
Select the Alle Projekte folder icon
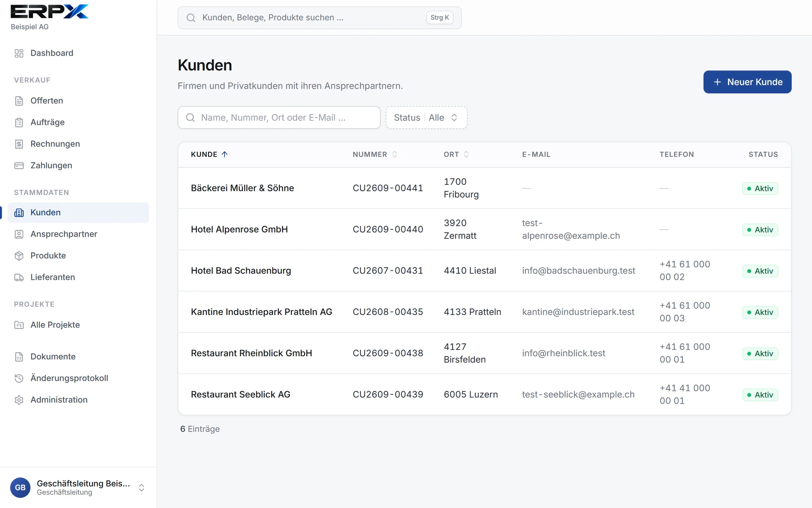(x=19, y=325)
